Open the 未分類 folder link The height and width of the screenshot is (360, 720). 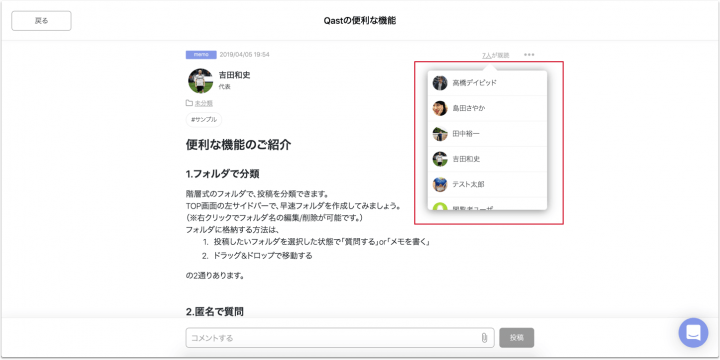tap(203, 103)
